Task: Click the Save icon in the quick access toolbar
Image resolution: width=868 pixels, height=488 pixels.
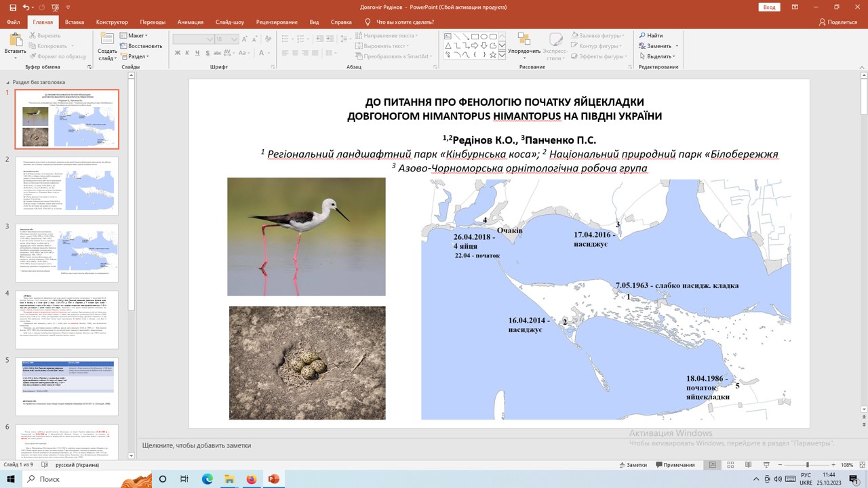Action: pos(13,7)
